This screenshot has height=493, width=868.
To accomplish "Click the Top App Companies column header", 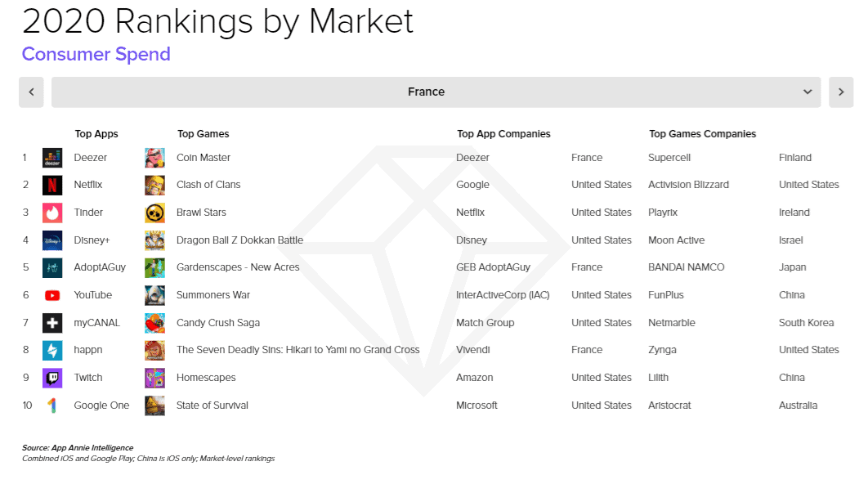I will 503,134.
